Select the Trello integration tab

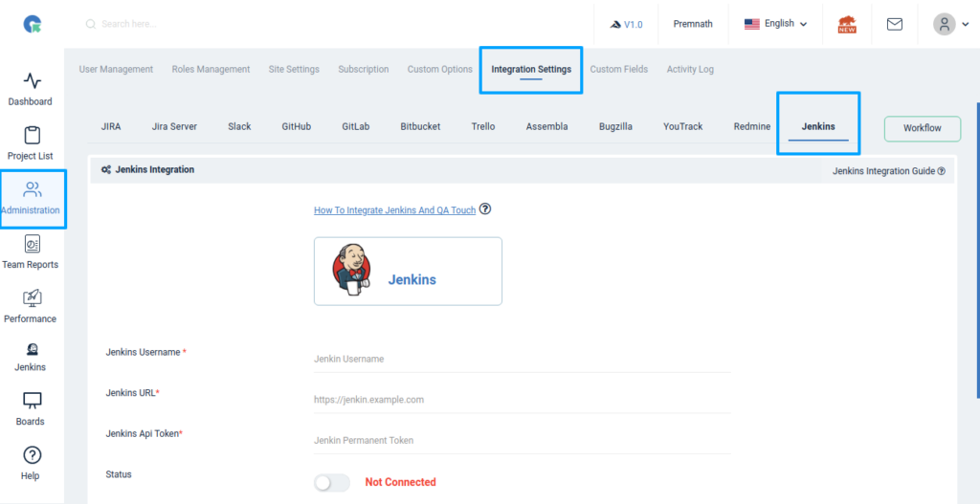pos(483,126)
